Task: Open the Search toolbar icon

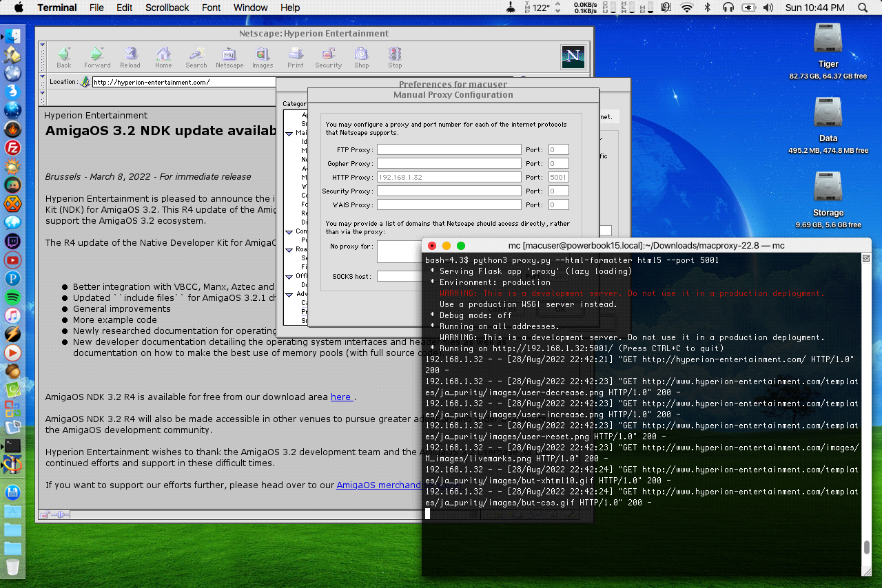Action: pos(196,57)
